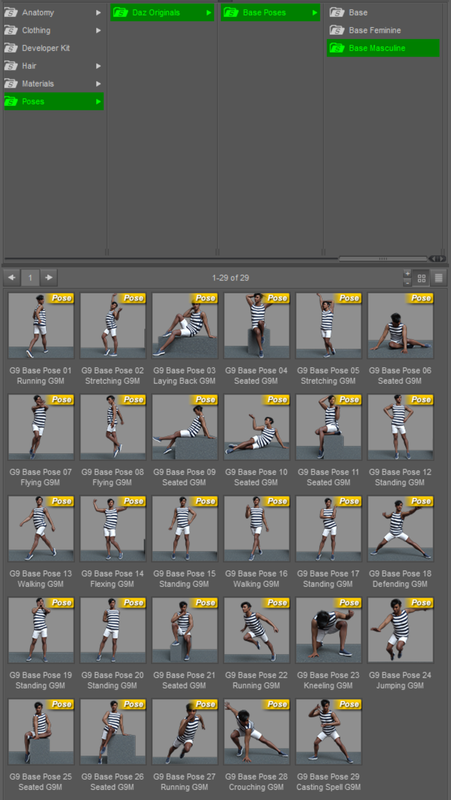Select G9 Base Pose 11 Seated thumbnail

click(329, 427)
